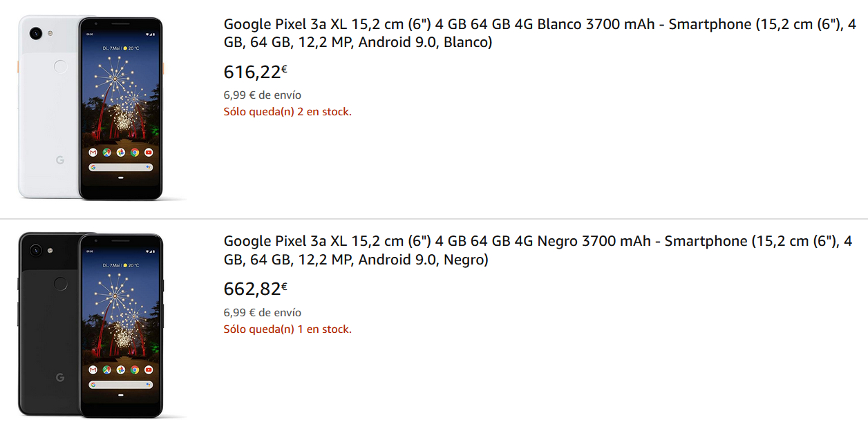Click the rear camera lens on white phone
868x433 pixels.
coord(36,33)
